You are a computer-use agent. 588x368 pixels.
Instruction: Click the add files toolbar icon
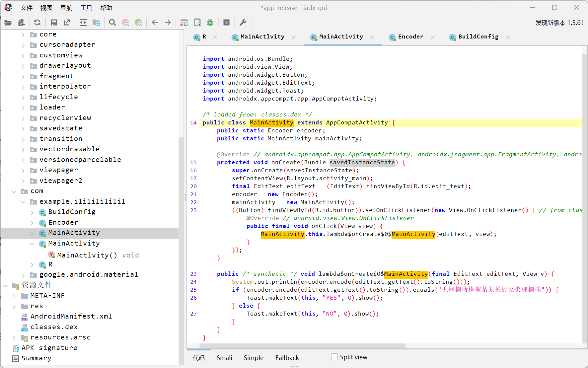point(21,23)
